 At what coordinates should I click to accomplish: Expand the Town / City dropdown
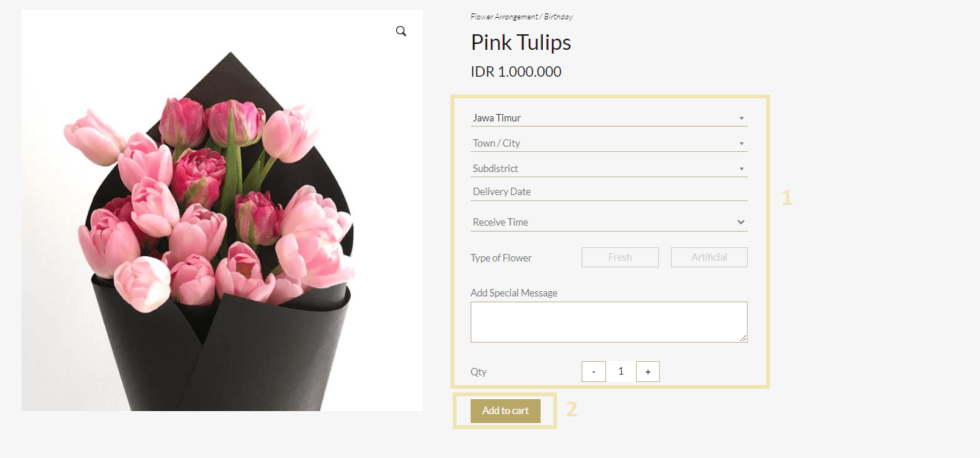pyautogui.click(x=609, y=143)
